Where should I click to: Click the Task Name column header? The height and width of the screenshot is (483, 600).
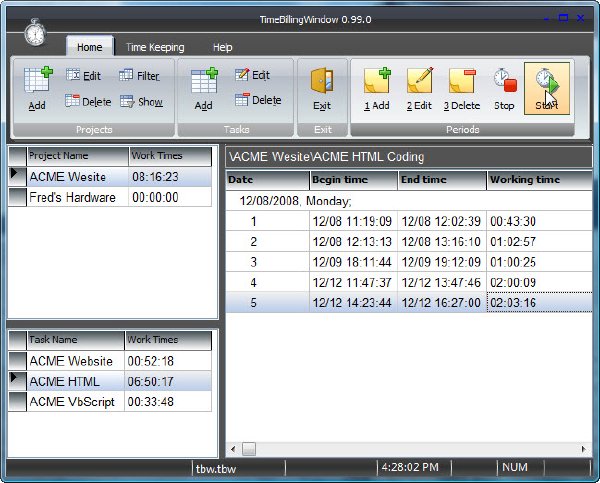click(x=75, y=340)
